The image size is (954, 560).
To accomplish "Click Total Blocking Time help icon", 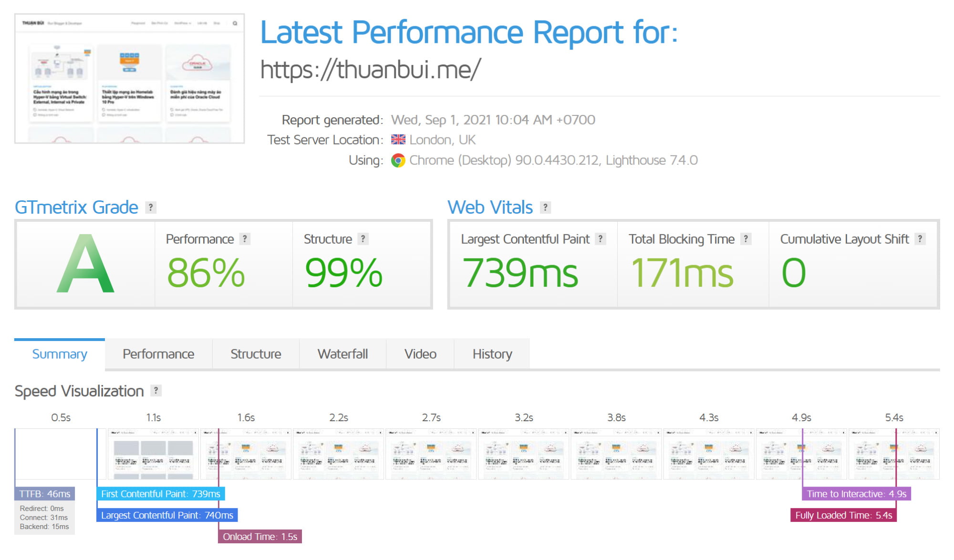I will (746, 239).
